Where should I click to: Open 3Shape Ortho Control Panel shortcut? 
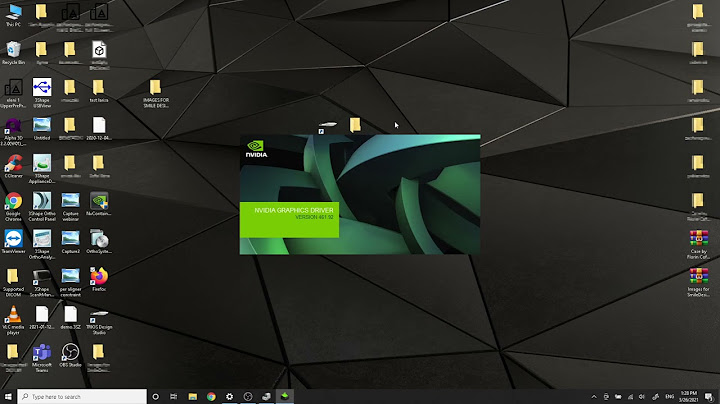coord(42,207)
